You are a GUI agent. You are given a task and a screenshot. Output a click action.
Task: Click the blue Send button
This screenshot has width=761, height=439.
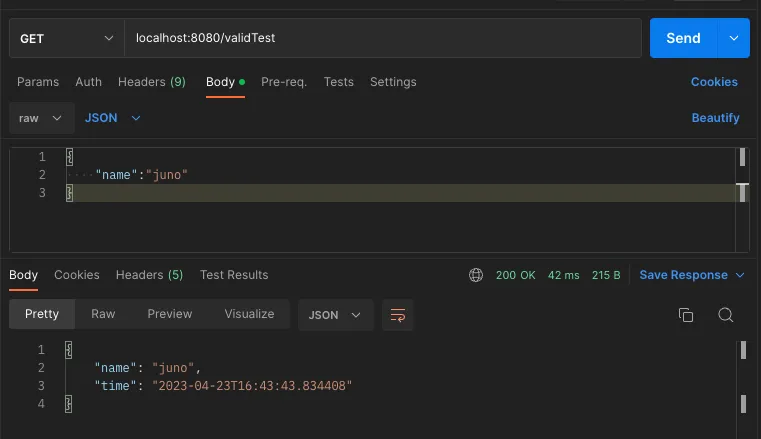(x=683, y=38)
